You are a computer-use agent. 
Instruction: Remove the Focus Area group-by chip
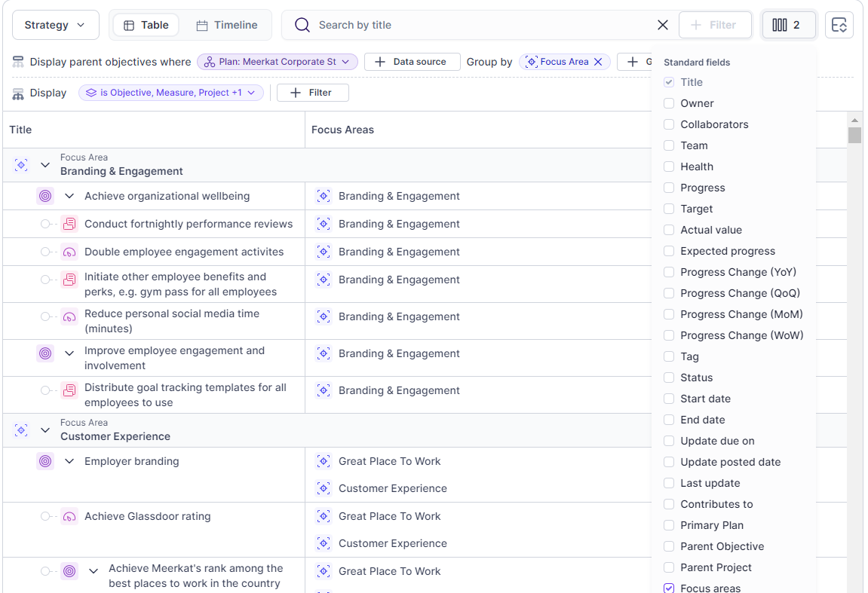point(598,62)
